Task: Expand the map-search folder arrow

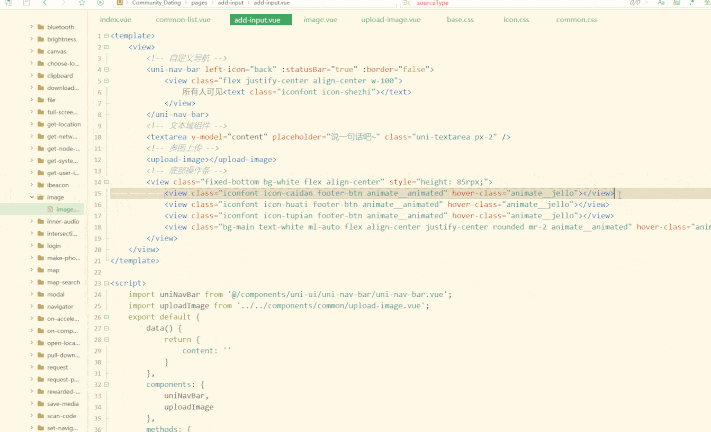Action: pos(32,282)
